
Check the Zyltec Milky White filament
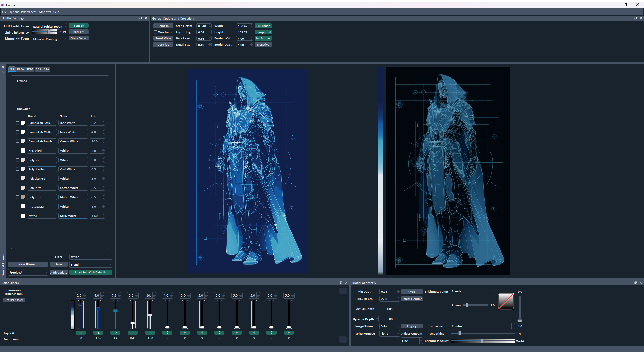click(x=17, y=216)
